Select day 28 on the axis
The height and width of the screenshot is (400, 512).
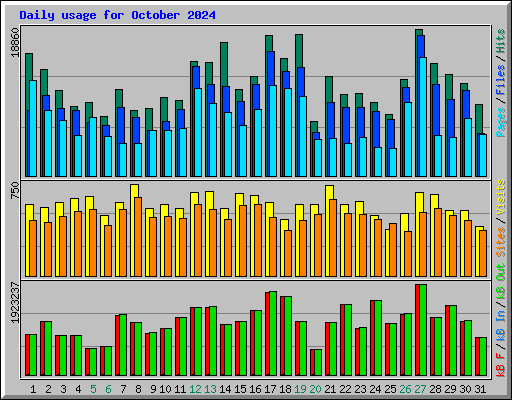pyautogui.click(x=435, y=389)
